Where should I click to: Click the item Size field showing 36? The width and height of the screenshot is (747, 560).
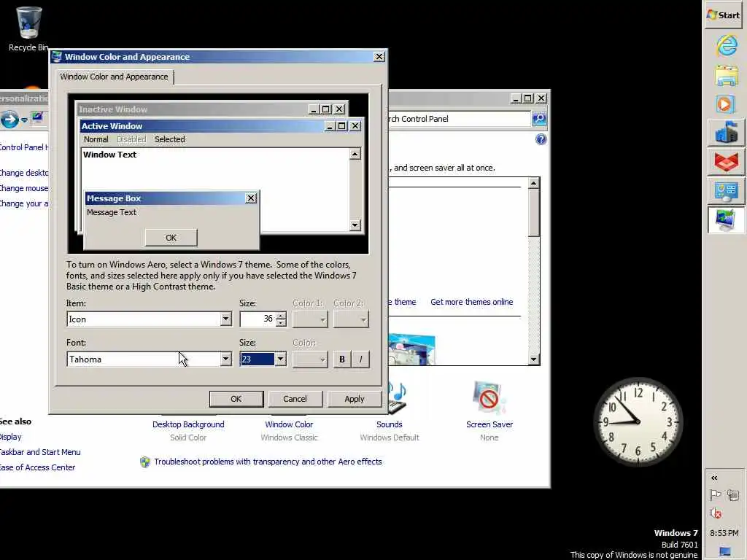tap(258, 319)
